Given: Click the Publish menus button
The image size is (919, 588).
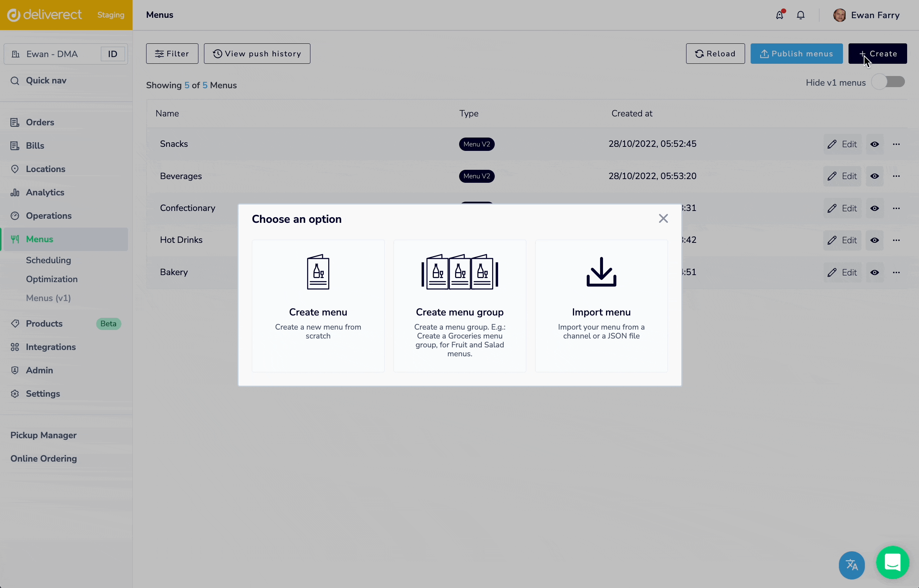Looking at the screenshot, I should coord(796,54).
